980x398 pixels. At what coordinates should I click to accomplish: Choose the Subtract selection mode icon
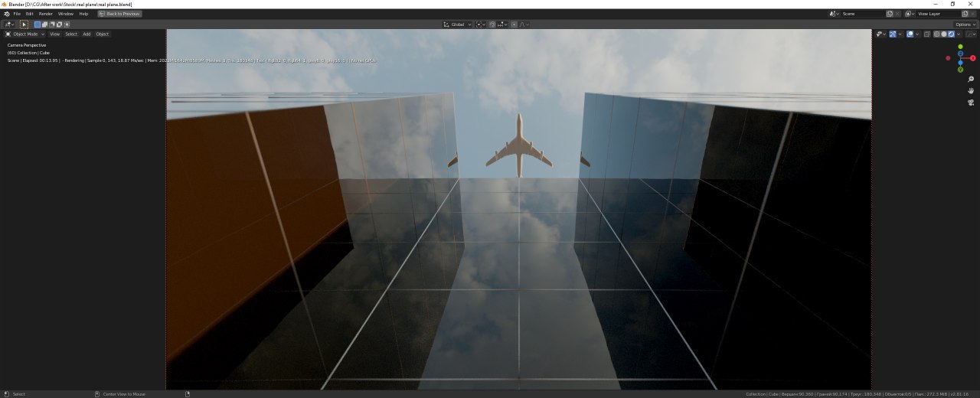[x=51, y=24]
